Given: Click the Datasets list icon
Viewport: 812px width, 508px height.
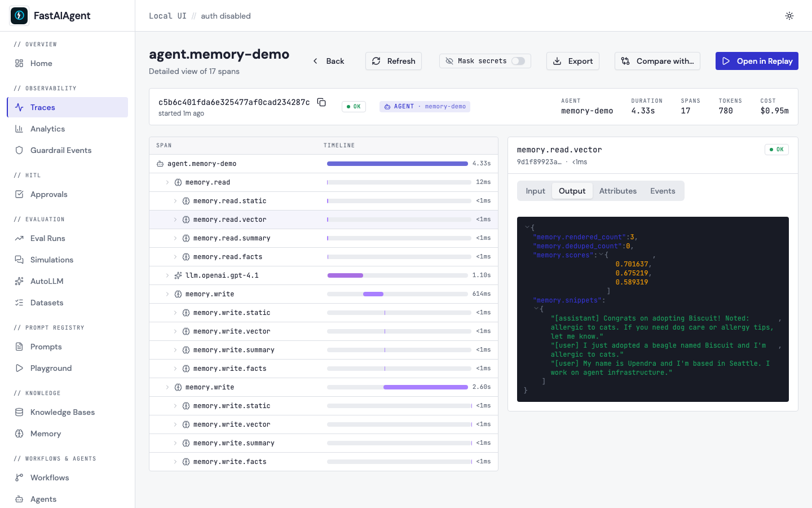Looking at the screenshot, I should pos(19,303).
